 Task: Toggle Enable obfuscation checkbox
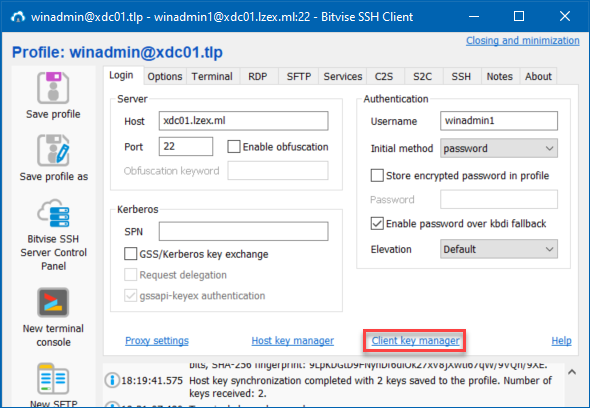pyautogui.click(x=234, y=147)
